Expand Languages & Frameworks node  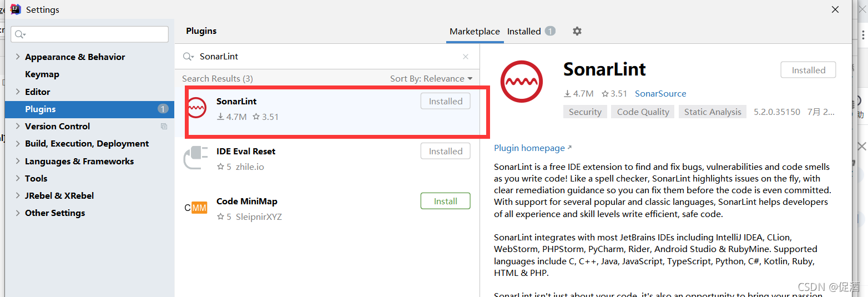coord(18,161)
